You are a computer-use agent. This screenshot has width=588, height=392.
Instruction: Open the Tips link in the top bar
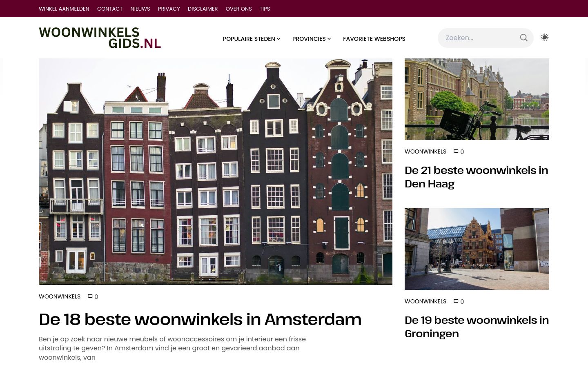click(265, 9)
